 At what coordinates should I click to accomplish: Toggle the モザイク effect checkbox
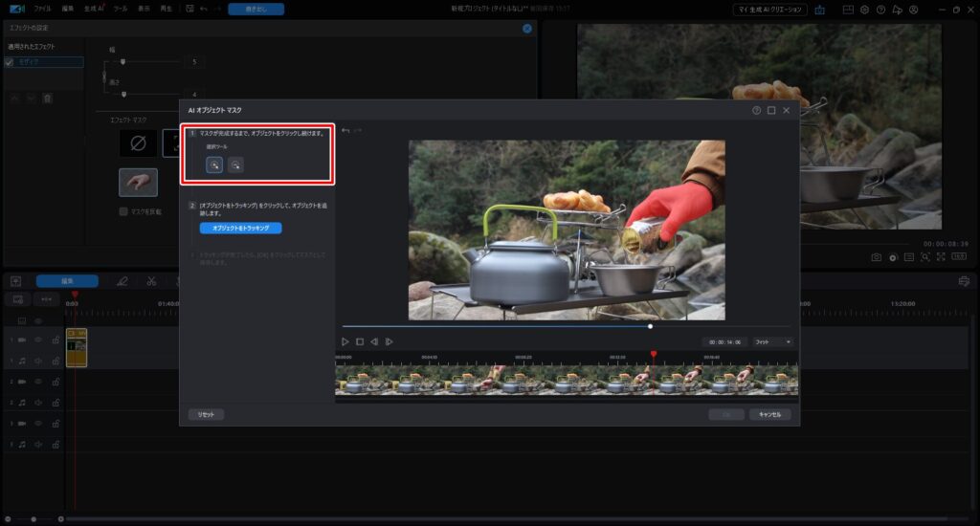[x=10, y=62]
